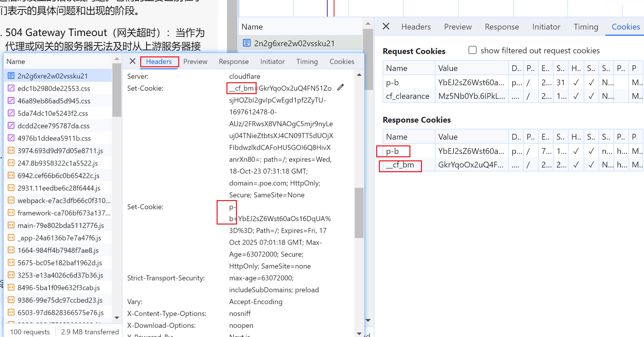Open the Headers tab in the left panel

click(159, 61)
